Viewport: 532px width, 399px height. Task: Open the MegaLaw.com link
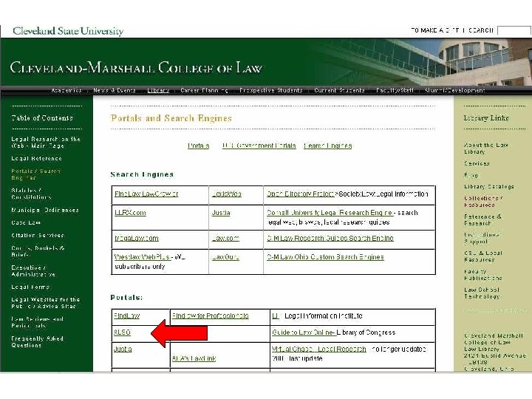tap(137, 238)
